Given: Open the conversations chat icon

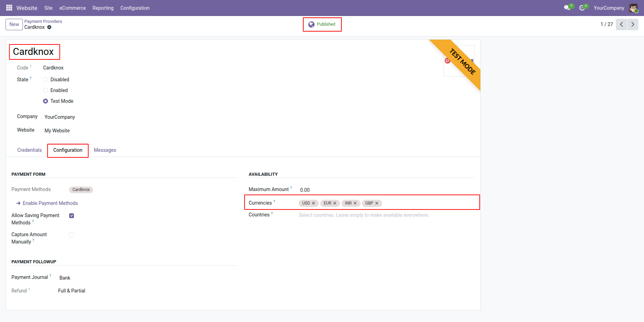Looking at the screenshot, I should click(567, 8).
